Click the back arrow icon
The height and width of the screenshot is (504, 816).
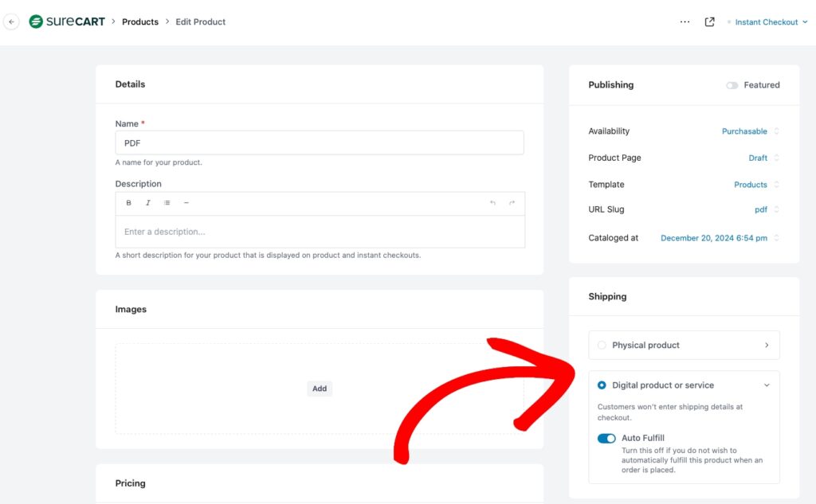11,22
